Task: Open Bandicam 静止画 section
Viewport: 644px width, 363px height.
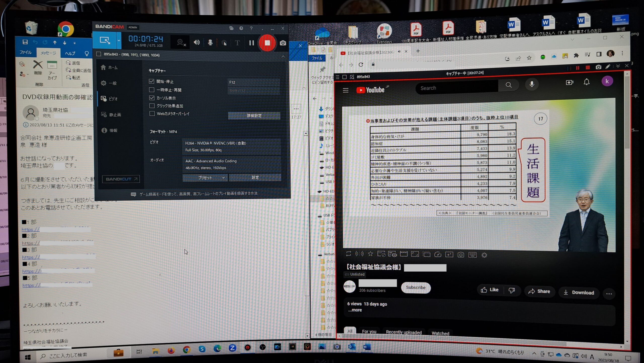Action: click(x=111, y=115)
